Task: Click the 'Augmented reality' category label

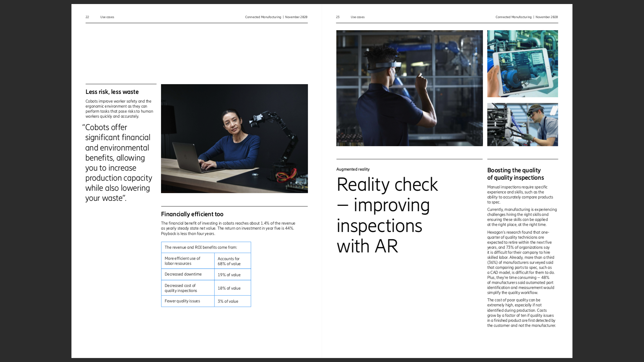Action: coord(353,169)
